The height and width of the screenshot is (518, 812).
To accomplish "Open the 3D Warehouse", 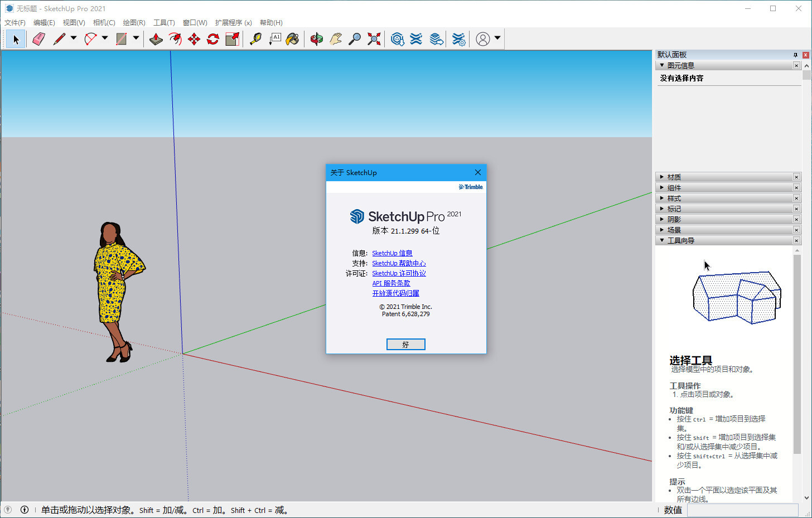I will tap(397, 39).
